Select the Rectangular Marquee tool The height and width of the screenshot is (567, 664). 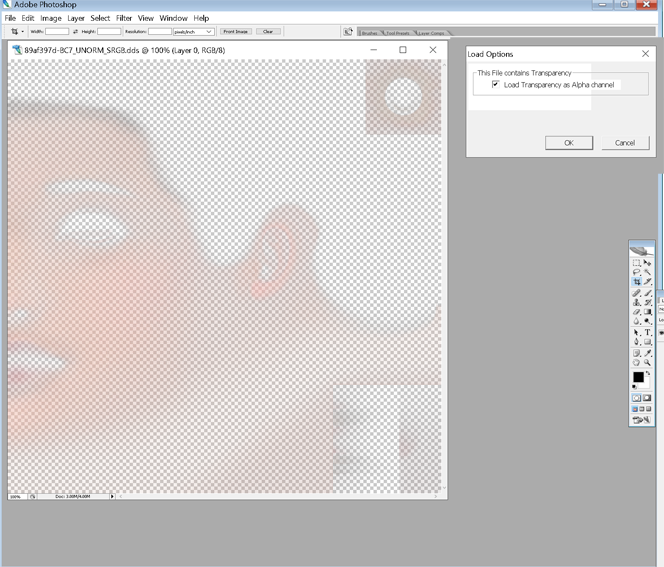click(636, 263)
